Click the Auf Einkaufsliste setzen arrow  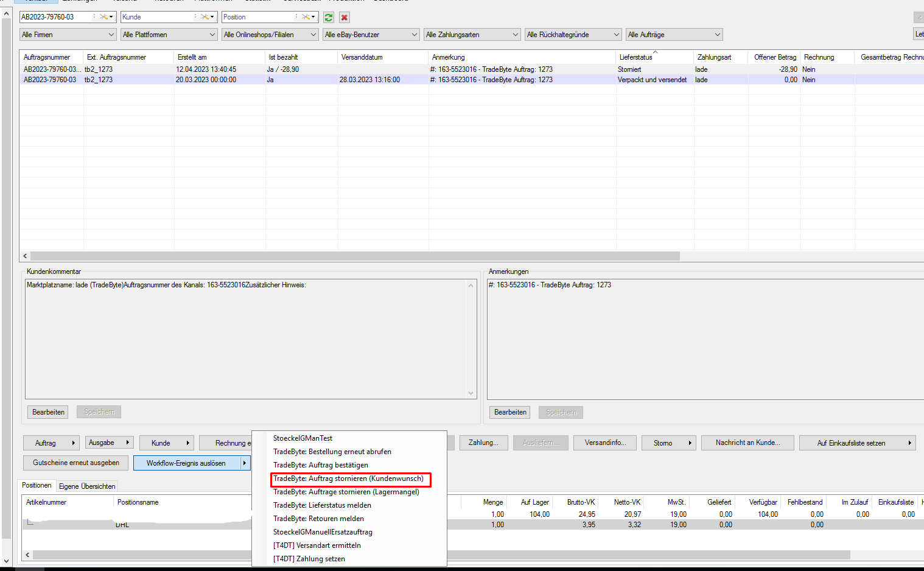[910, 443]
